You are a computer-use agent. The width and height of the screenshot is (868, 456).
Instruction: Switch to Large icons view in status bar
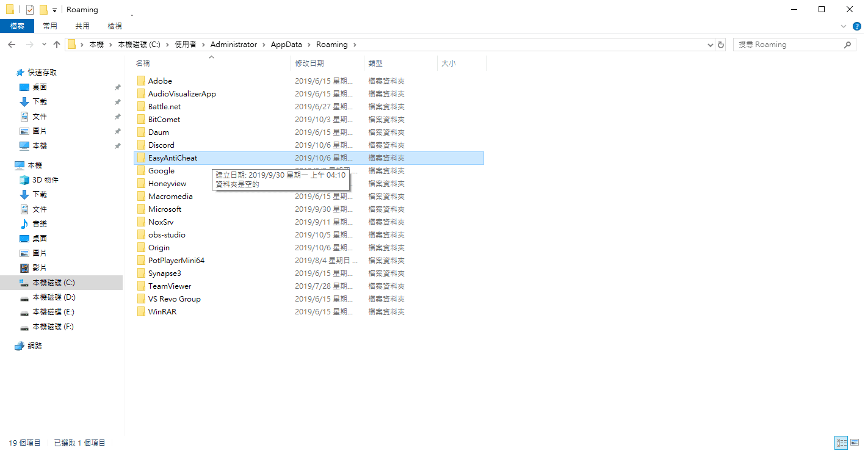(855, 443)
